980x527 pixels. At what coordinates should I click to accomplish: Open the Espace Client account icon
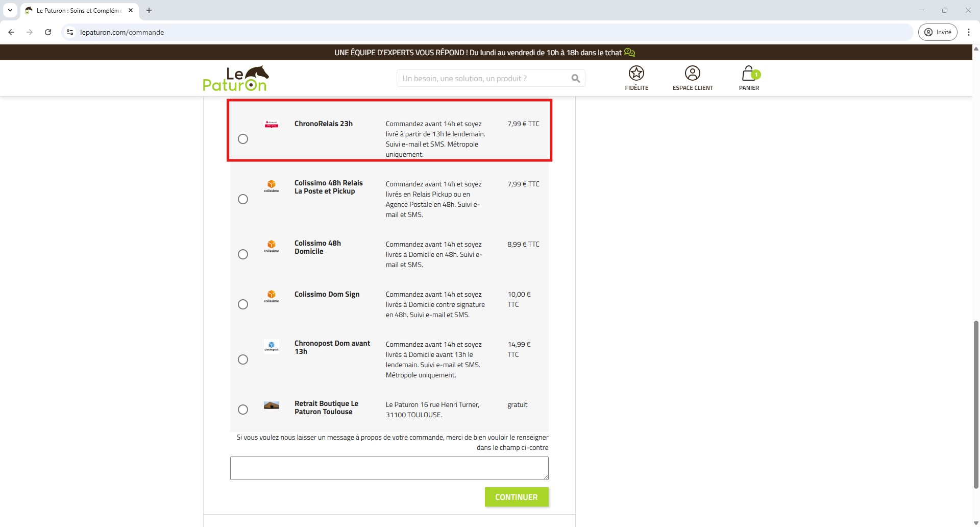click(x=692, y=74)
